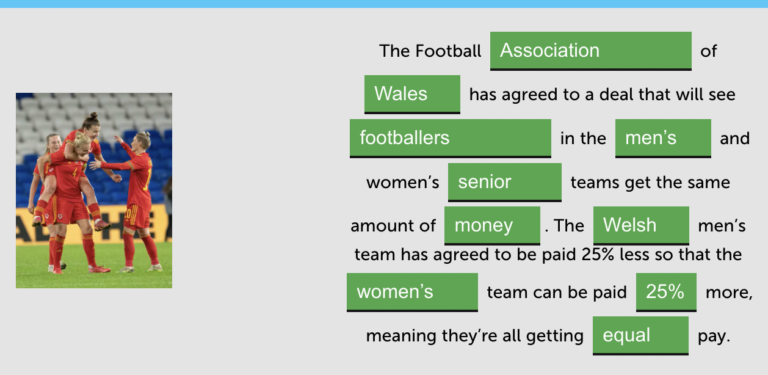Click the green "Association" answer box
This screenshot has width=768, height=375.
(591, 51)
